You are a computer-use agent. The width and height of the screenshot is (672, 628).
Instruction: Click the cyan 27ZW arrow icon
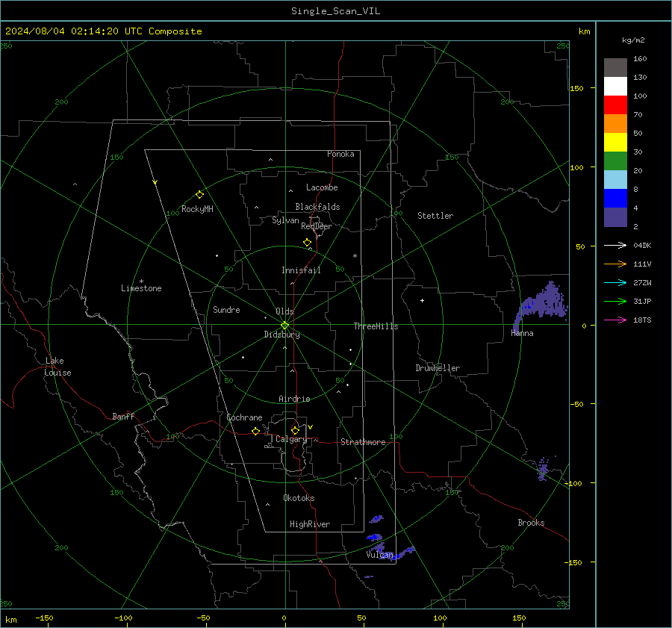tap(615, 282)
